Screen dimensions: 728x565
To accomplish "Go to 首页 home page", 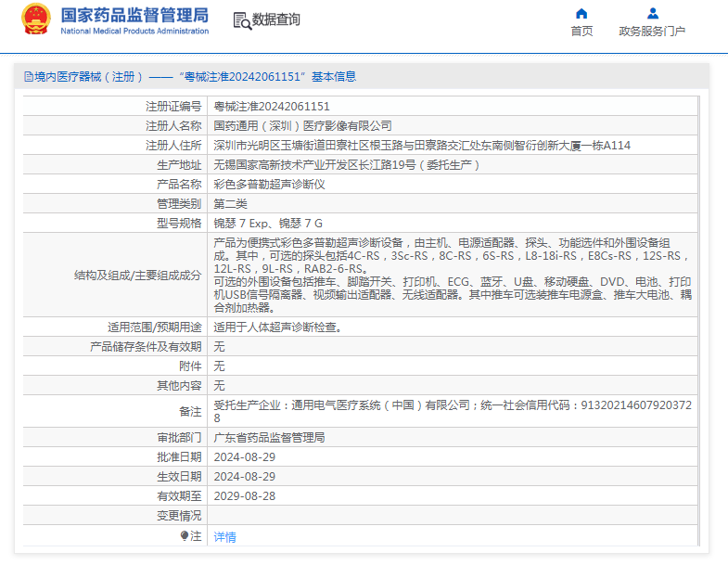I will [581, 32].
